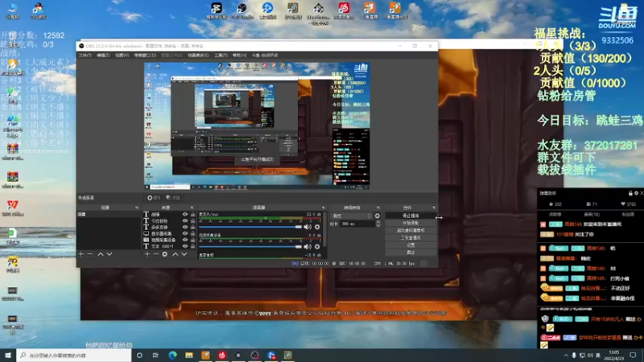Toggle visibility of the 战绩 text source
Viewport: 644px width, 362px height.
[x=185, y=214]
